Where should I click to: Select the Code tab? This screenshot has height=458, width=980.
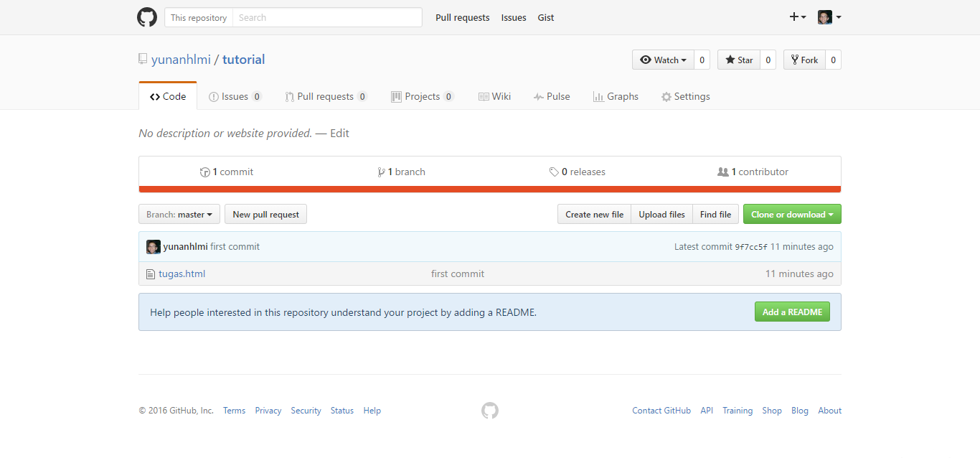167,96
